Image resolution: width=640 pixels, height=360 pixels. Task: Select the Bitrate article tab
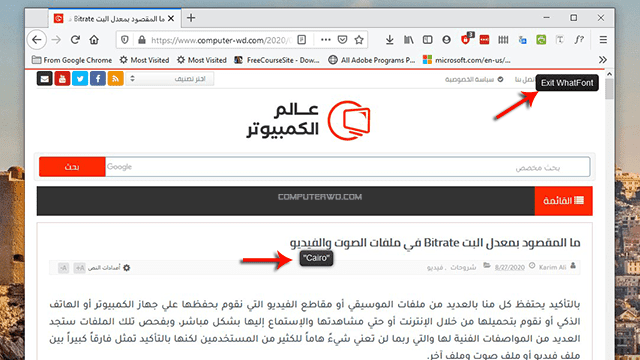tap(114, 18)
